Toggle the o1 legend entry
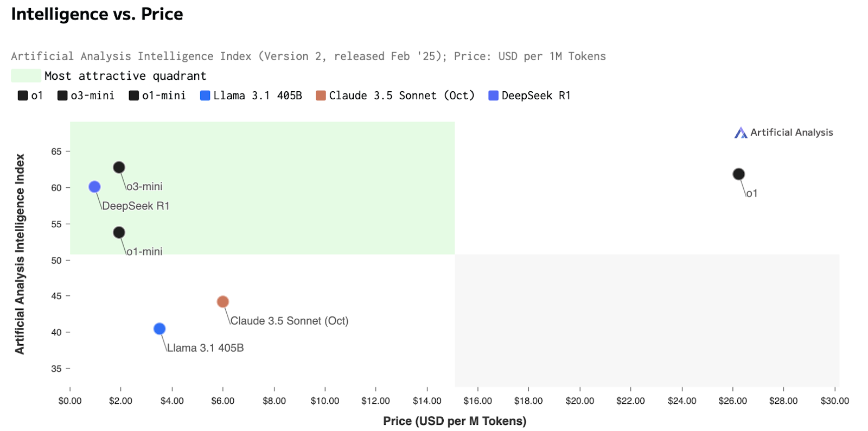This screenshot has width=868, height=431. click(30, 96)
